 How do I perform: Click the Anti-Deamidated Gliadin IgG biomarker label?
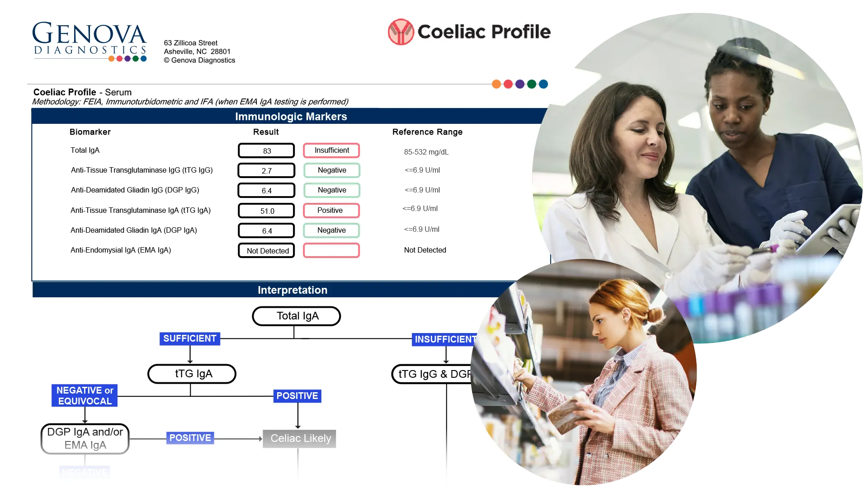(135, 190)
